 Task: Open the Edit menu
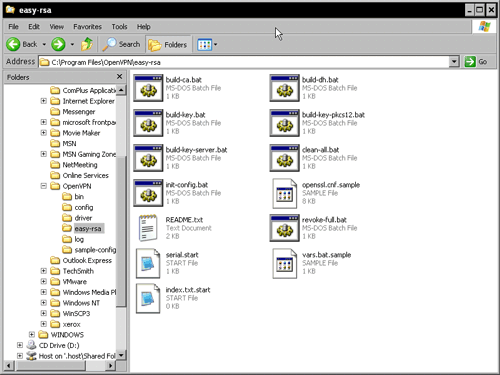[34, 27]
